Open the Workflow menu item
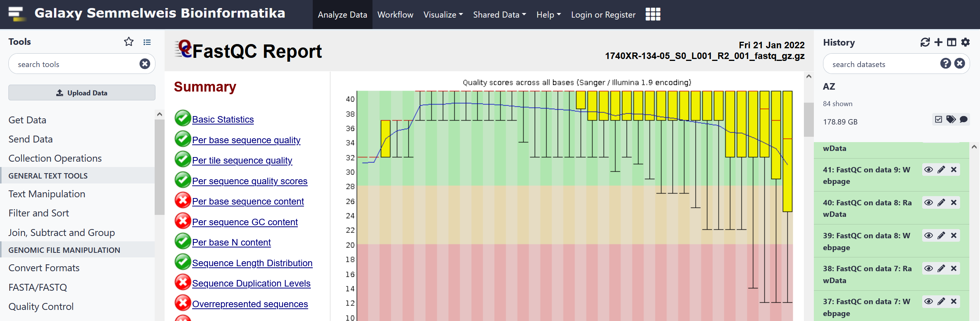This screenshot has width=980, height=321. click(395, 15)
